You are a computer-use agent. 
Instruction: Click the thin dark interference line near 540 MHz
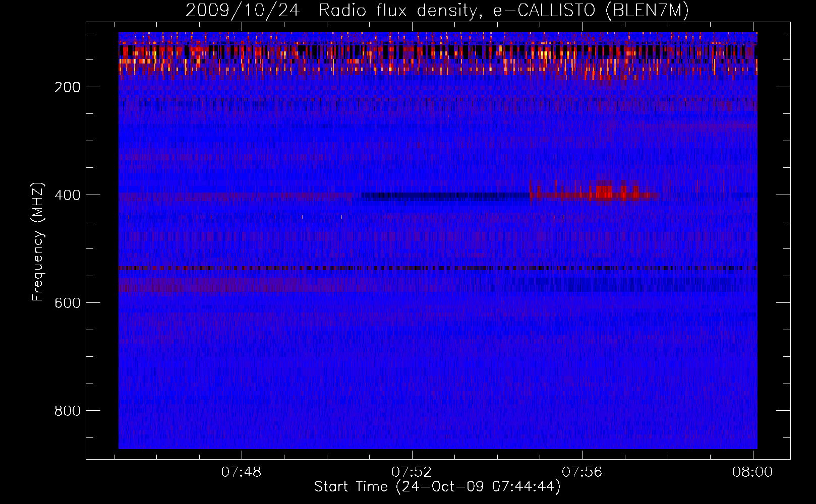click(x=438, y=268)
